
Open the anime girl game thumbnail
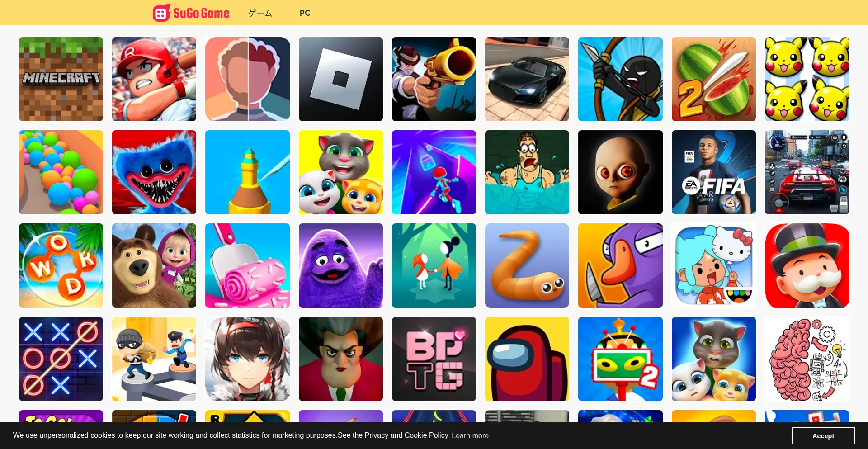(x=247, y=359)
